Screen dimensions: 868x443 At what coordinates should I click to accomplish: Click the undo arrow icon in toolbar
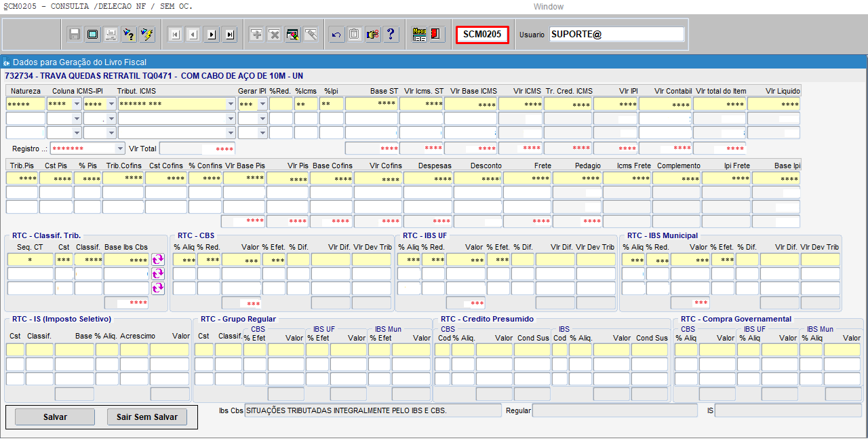[336, 35]
